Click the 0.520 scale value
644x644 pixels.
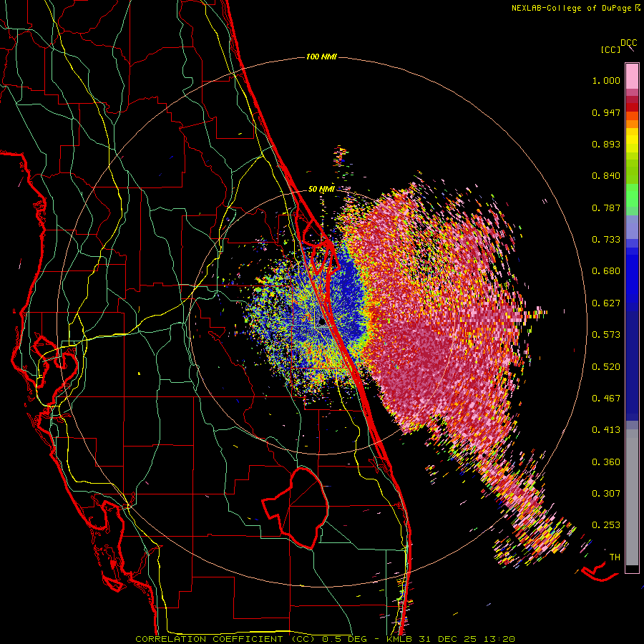pos(606,367)
